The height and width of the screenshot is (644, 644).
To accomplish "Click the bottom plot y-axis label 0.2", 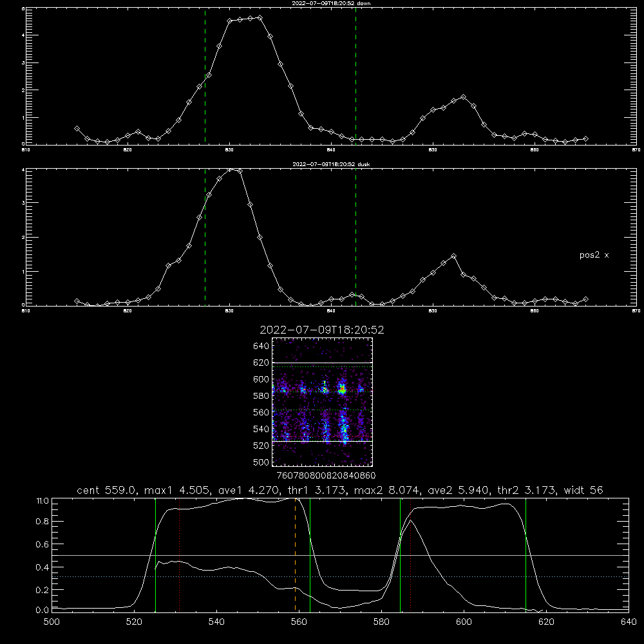I will point(43,590).
